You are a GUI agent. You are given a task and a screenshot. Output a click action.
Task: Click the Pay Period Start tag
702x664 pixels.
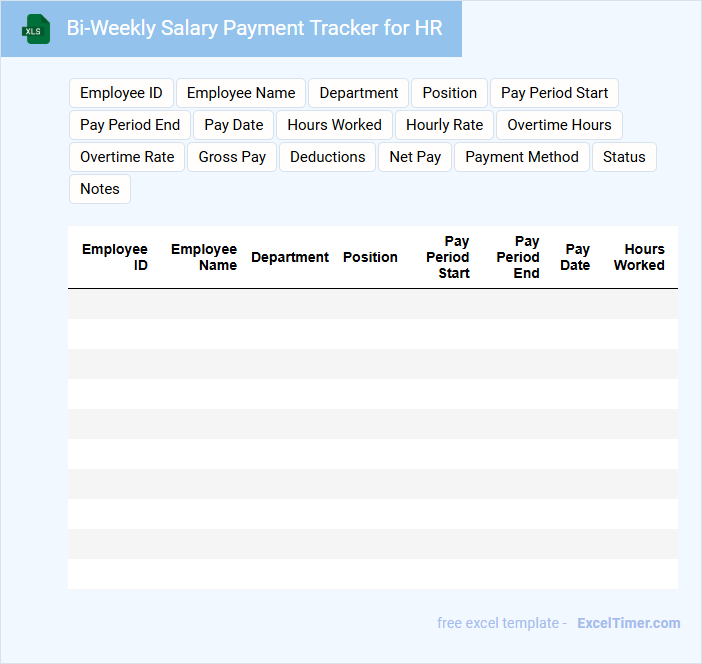coord(554,93)
